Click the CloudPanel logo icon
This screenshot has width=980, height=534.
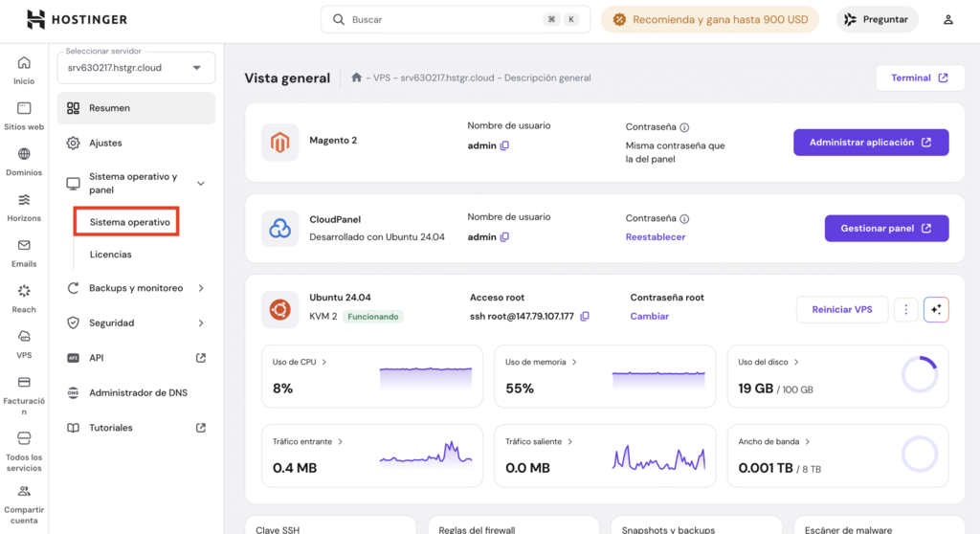(280, 228)
